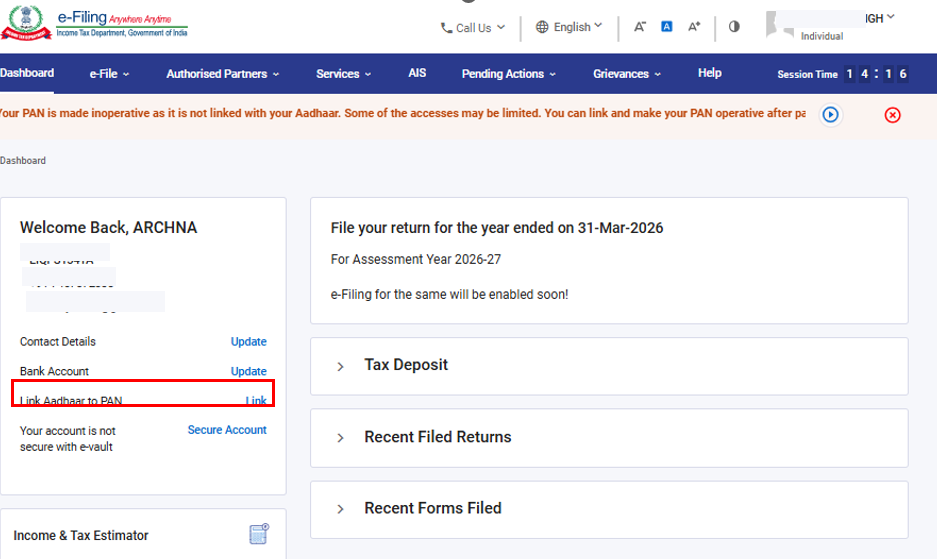Screen dimensions: 937x559
Task: Reset font size with the blue A icon
Action: click(x=666, y=26)
